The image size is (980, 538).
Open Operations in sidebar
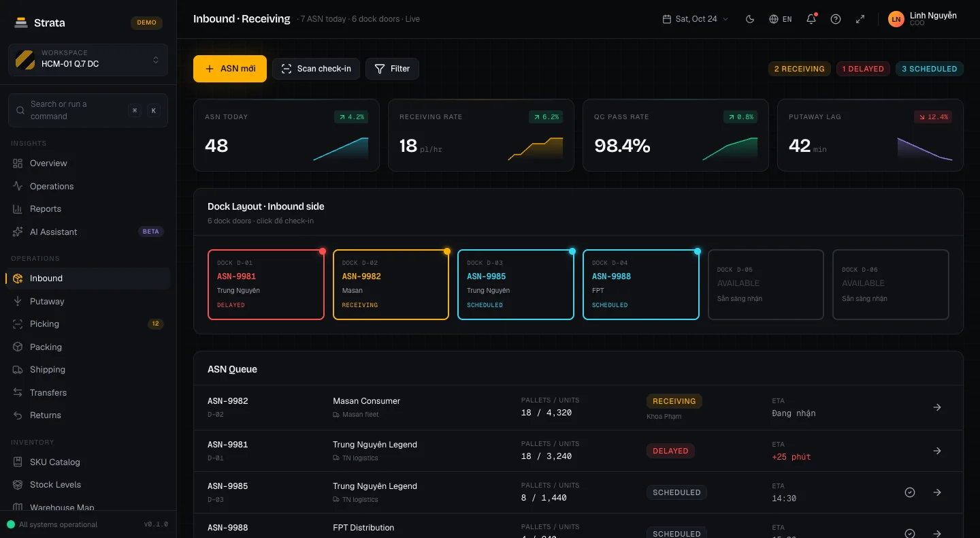[88, 186]
